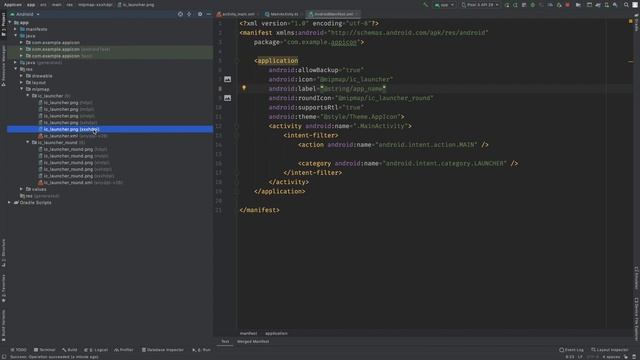This screenshot has width=640, height=360.
Task: Open the app run configuration dropdown
Action: pos(444,5)
